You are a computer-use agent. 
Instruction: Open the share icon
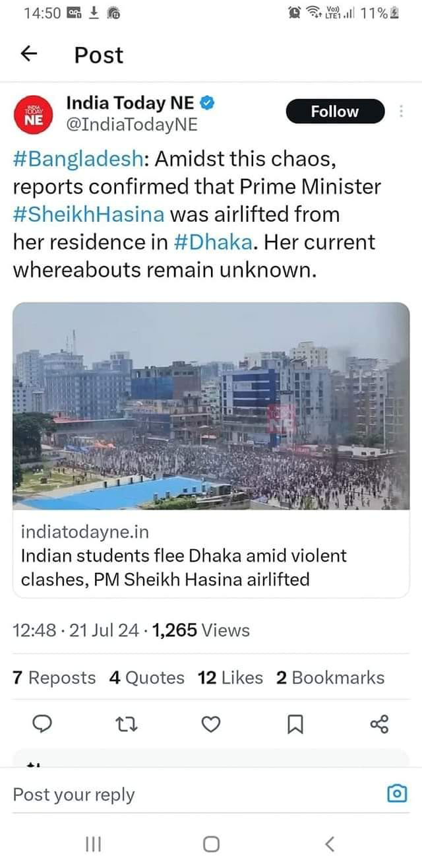pyautogui.click(x=379, y=725)
